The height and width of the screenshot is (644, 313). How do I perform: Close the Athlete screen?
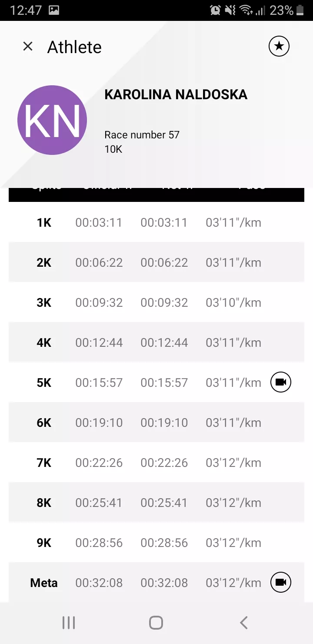[28, 46]
